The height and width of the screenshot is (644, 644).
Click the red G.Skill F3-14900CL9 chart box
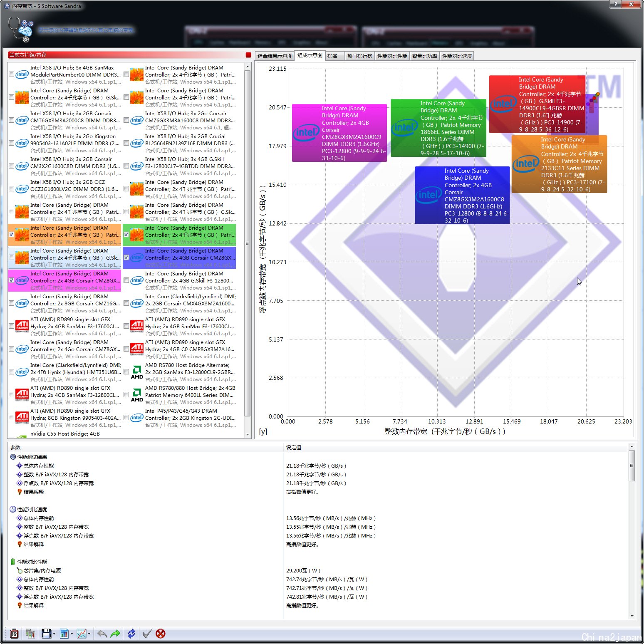(x=537, y=104)
